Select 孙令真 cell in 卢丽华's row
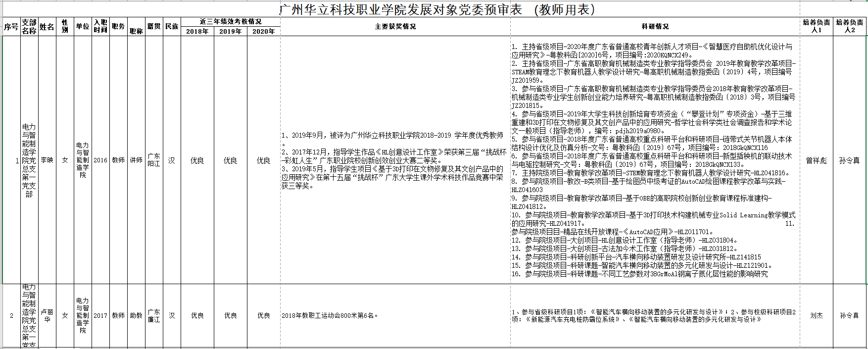The image size is (868, 349). pyautogui.click(x=850, y=316)
